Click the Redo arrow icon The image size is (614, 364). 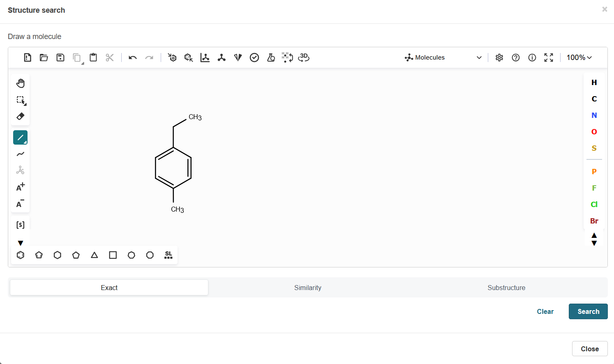click(x=149, y=58)
